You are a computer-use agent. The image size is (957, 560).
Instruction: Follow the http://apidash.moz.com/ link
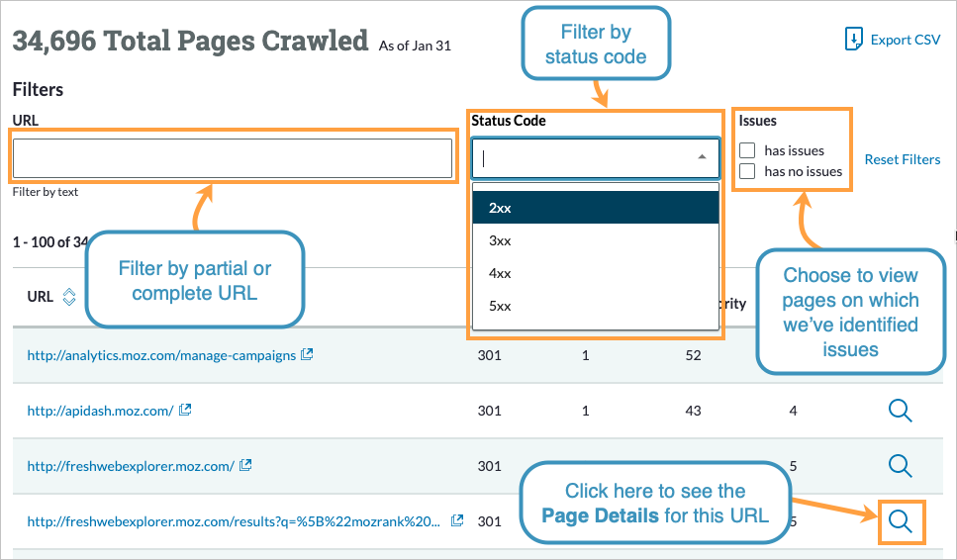click(x=100, y=411)
